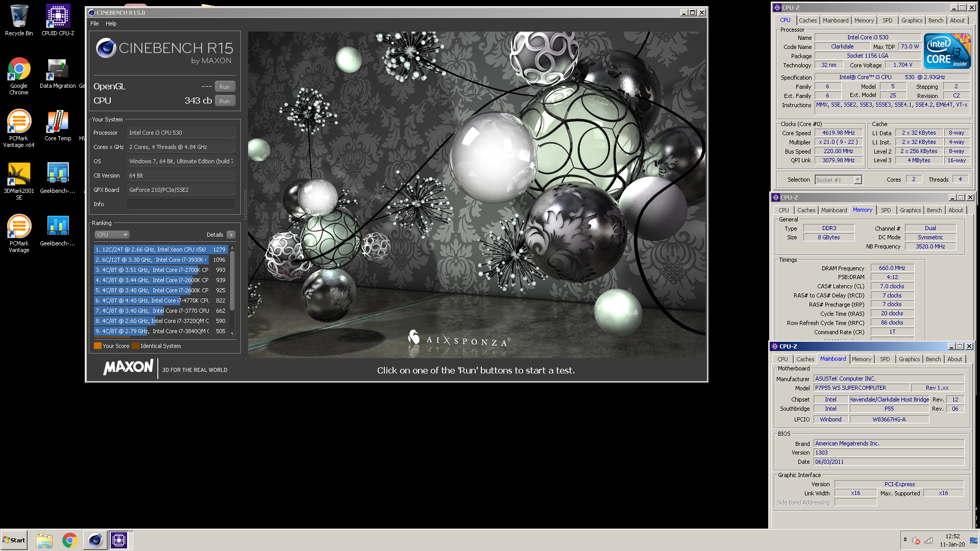
Task: Open the Recycle Bin desktop icon
Action: (19, 20)
